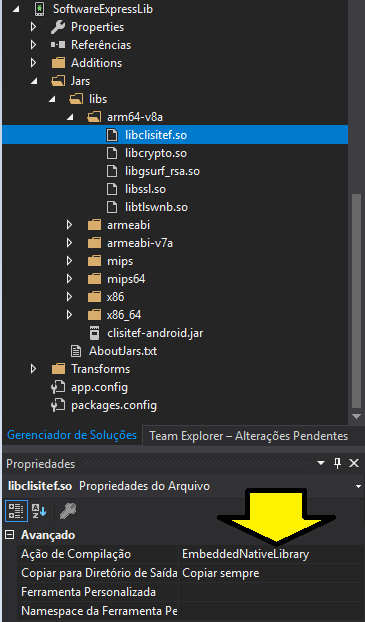Click the Copiar sempre output directory value
This screenshot has height=622, width=365.
tap(221, 573)
